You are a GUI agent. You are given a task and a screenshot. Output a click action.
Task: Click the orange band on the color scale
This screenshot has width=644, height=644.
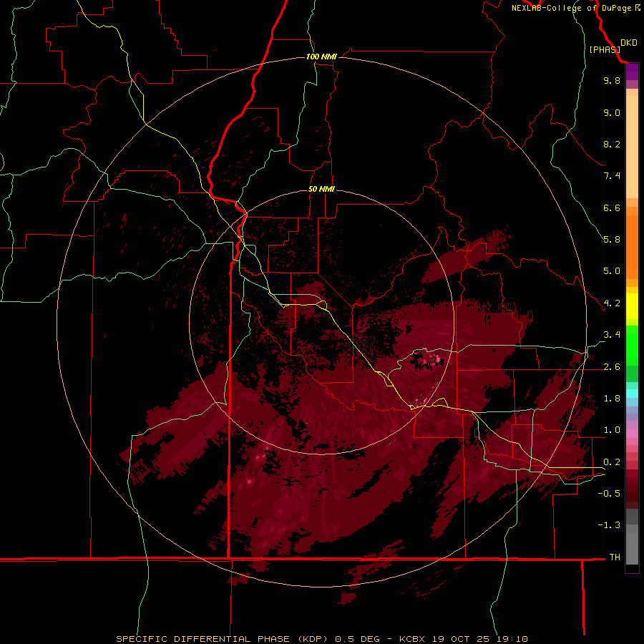(x=632, y=247)
